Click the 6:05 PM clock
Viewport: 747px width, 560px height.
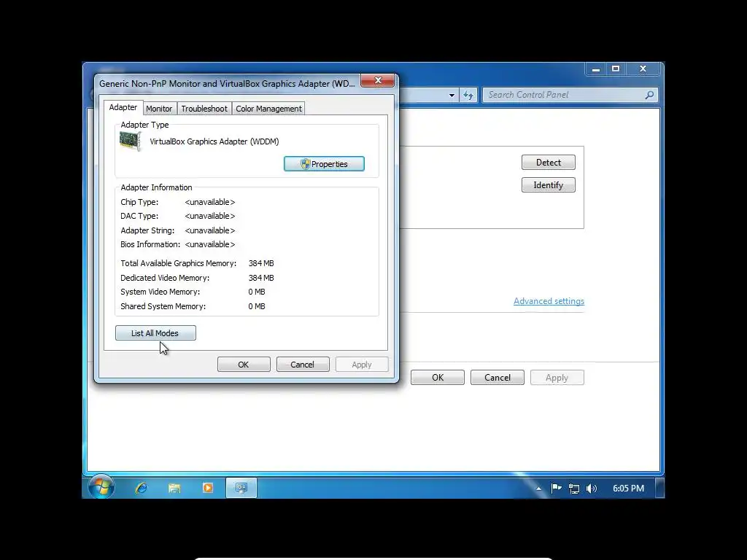tap(628, 488)
